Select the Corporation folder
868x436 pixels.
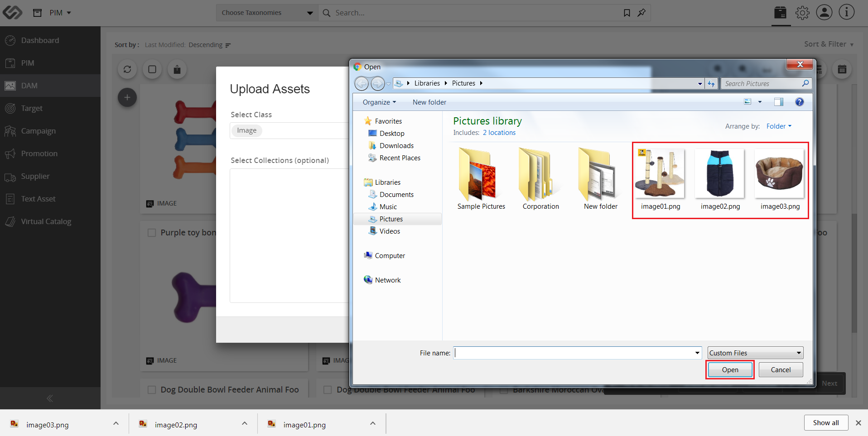point(541,179)
